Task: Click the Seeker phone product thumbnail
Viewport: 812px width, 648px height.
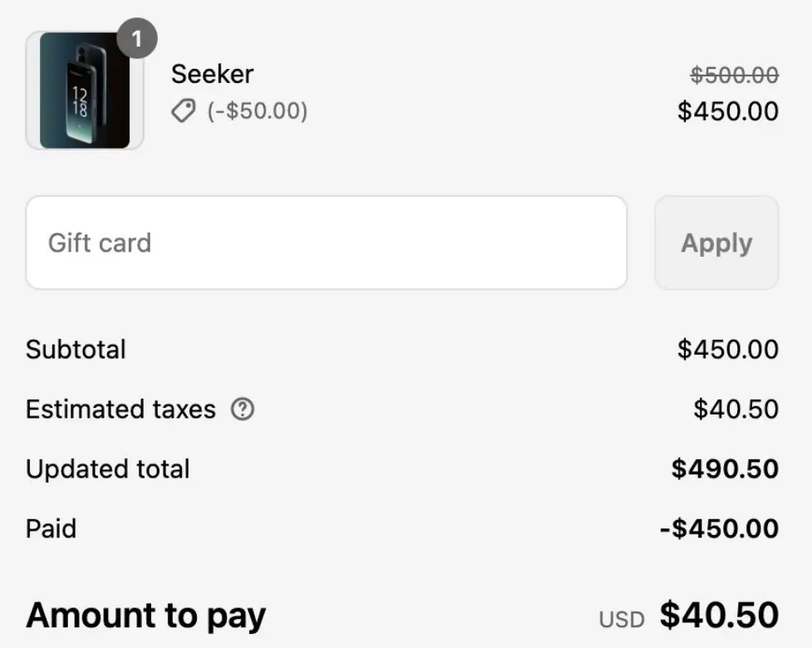Action: click(85, 91)
